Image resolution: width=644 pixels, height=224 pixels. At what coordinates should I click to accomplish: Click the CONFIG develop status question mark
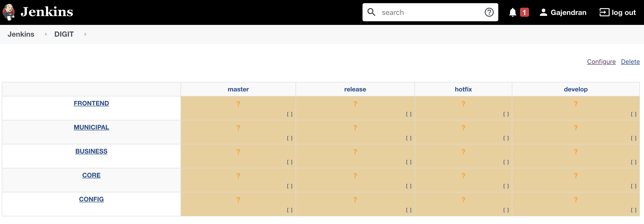pyautogui.click(x=576, y=200)
